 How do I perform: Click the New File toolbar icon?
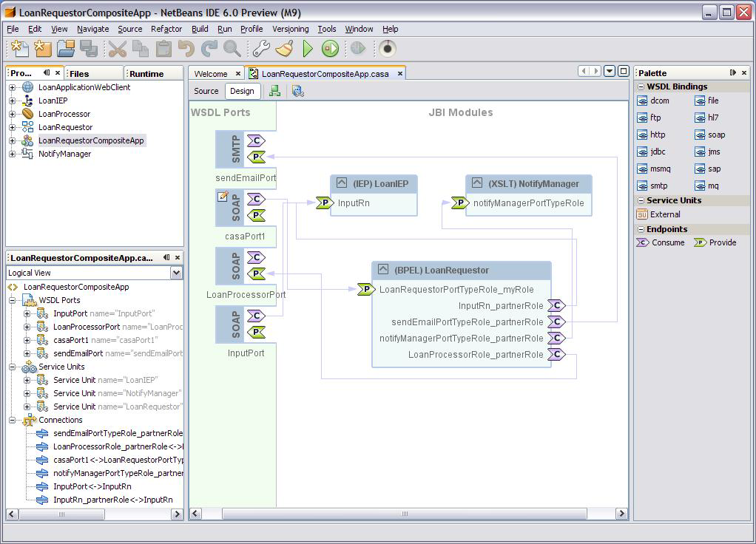pos(19,49)
